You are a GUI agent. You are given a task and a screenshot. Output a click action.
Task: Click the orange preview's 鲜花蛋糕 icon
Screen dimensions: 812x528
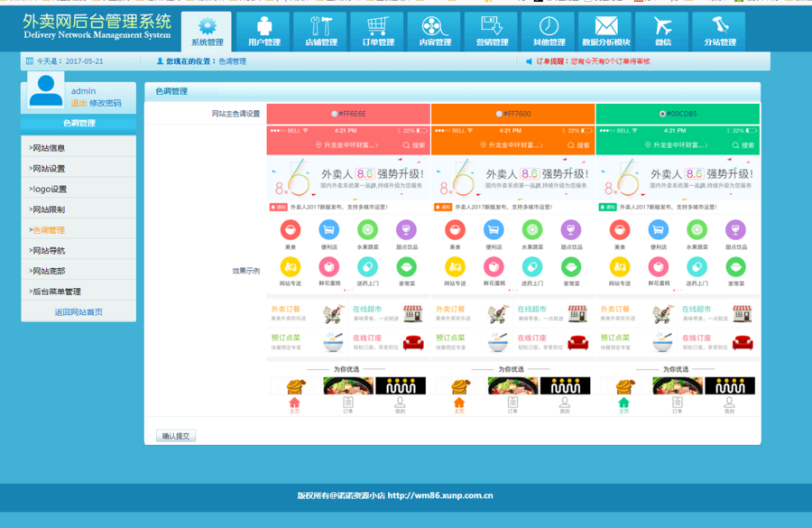tap(494, 267)
